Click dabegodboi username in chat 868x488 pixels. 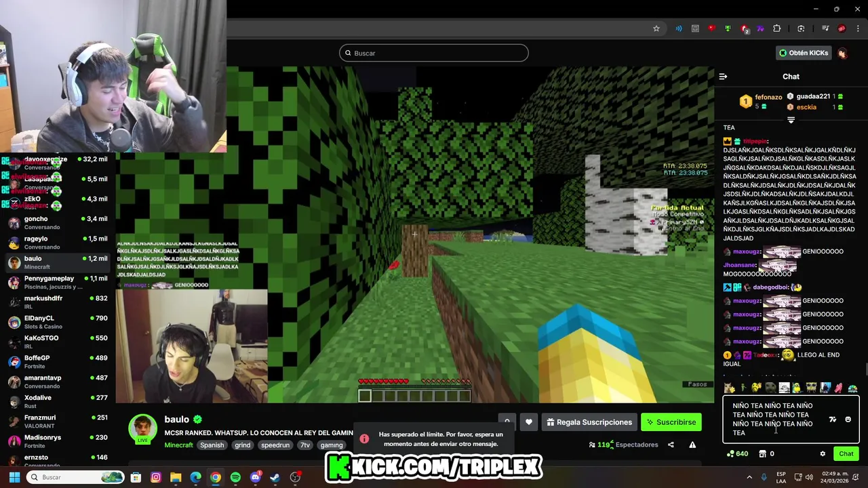pyautogui.click(x=770, y=287)
